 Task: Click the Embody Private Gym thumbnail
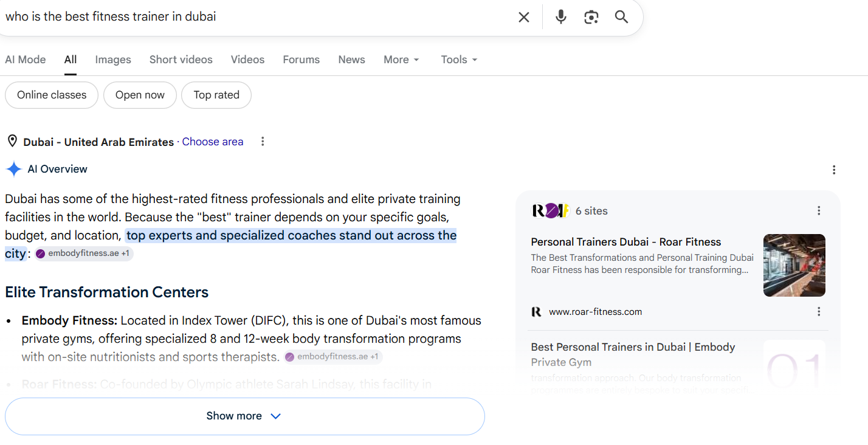794,365
